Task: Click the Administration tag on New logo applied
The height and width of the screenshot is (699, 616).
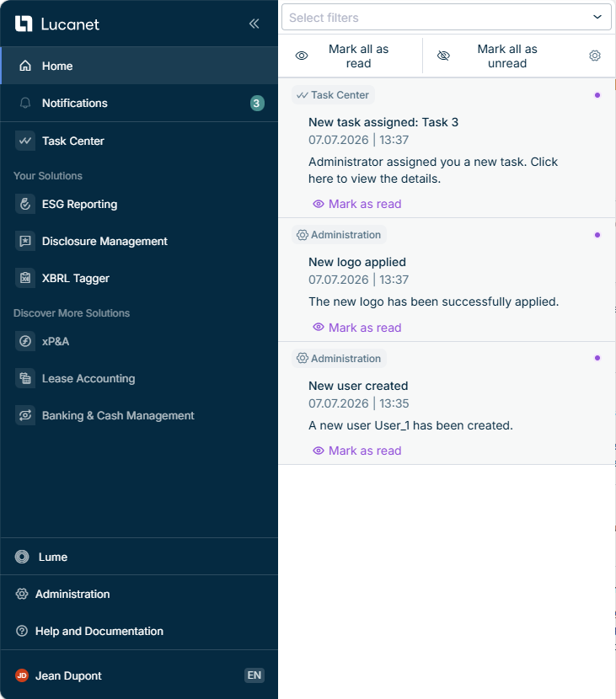Action: point(339,235)
